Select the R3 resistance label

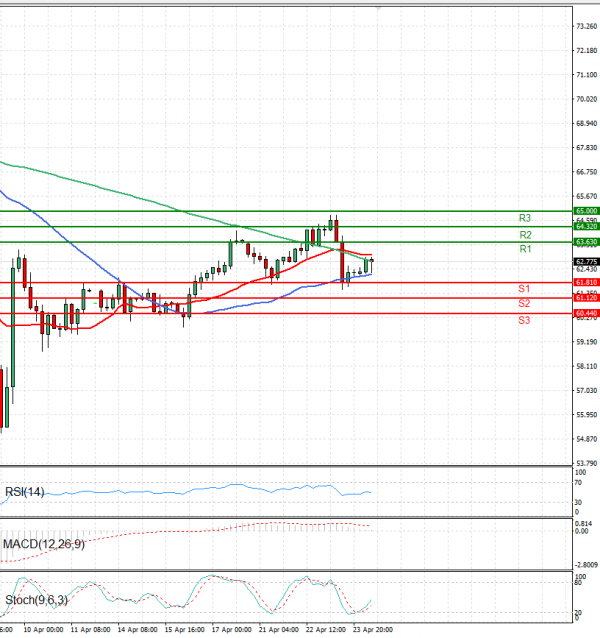524,218
